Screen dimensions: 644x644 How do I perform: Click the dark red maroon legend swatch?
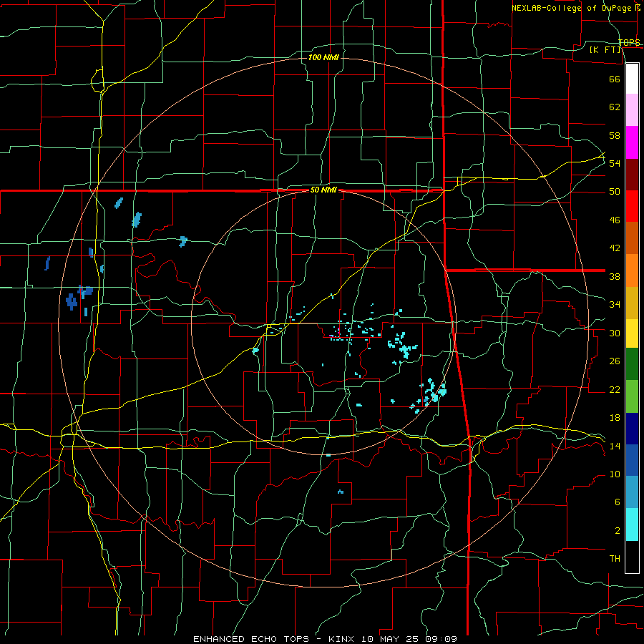632,175
